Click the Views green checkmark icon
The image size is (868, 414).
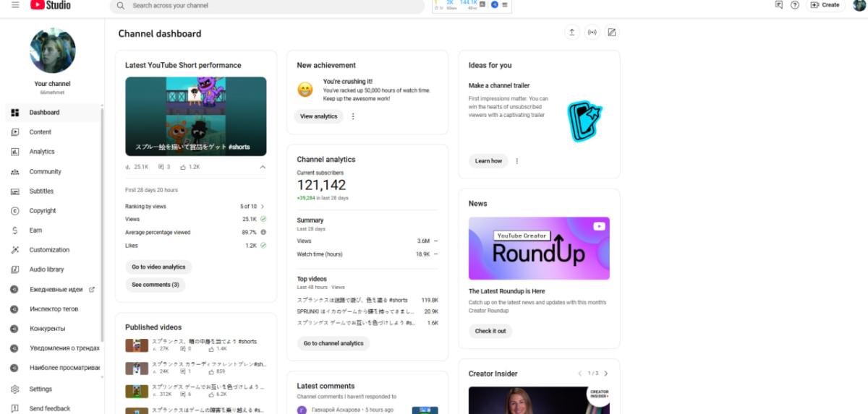coord(263,219)
